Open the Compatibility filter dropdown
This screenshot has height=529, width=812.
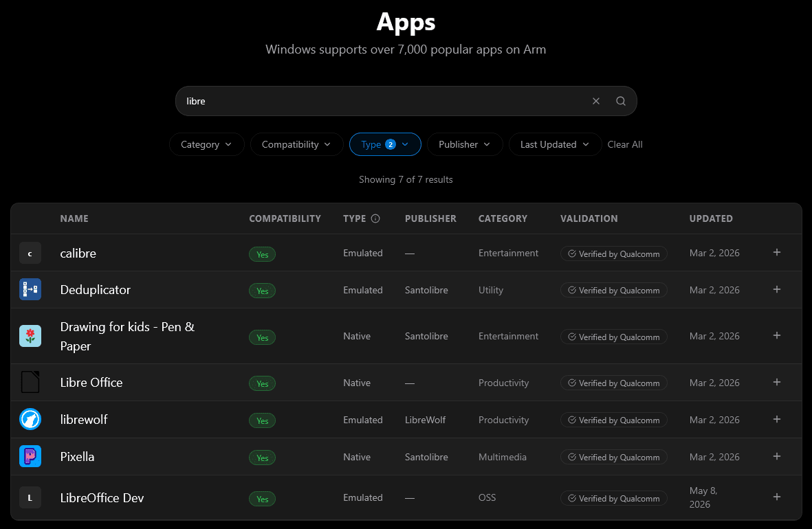click(x=297, y=144)
